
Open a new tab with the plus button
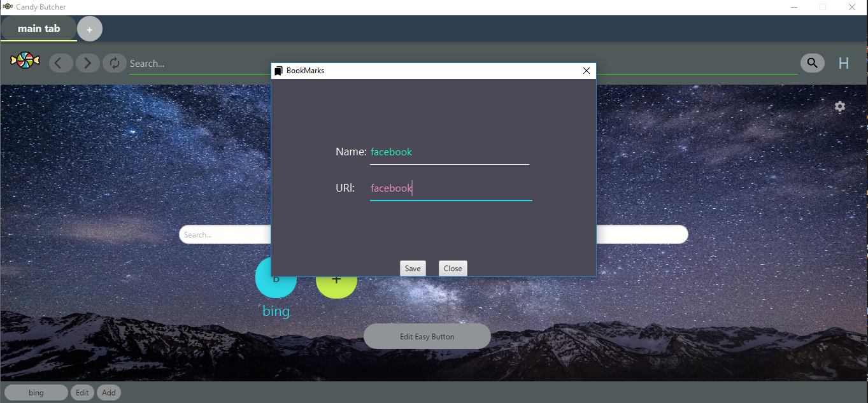[89, 28]
